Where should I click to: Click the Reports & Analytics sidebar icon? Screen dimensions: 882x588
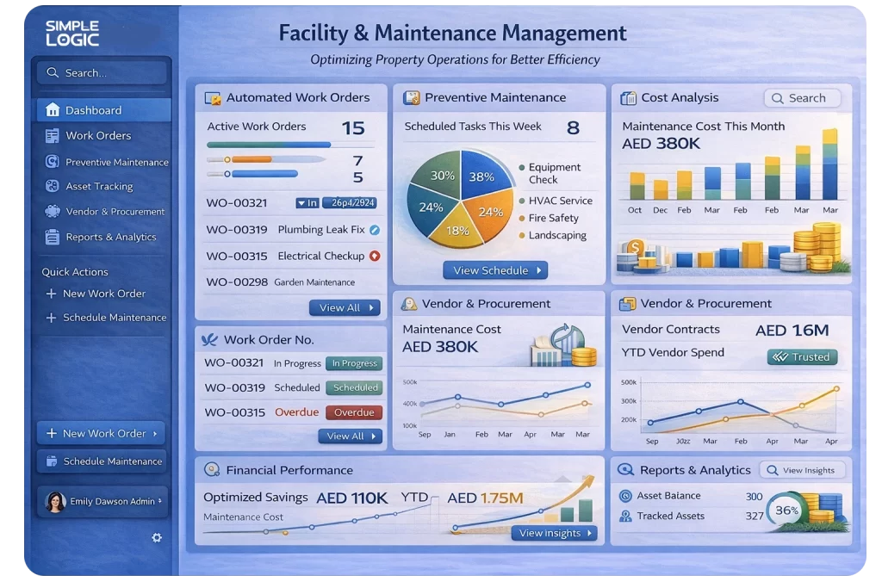[x=53, y=237]
